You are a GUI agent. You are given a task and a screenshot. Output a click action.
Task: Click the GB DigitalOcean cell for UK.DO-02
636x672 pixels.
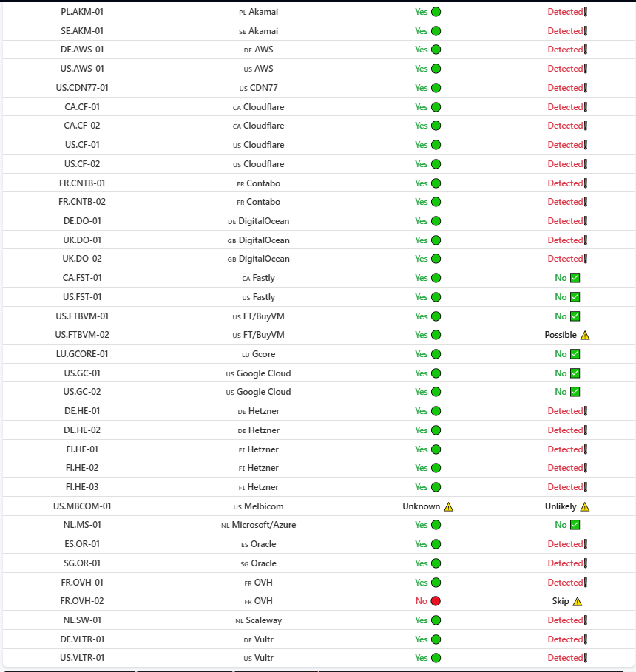click(258, 259)
